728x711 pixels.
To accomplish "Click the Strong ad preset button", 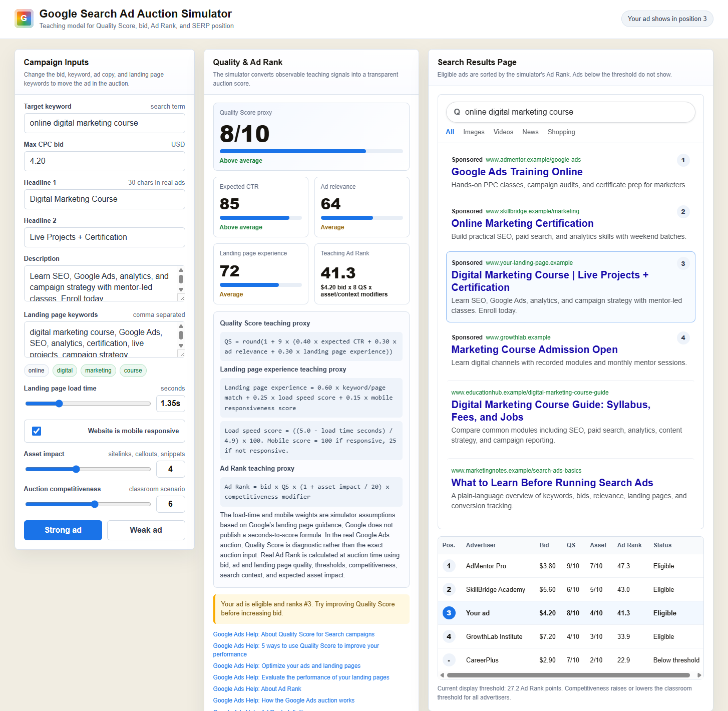I will tap(63, 530).
